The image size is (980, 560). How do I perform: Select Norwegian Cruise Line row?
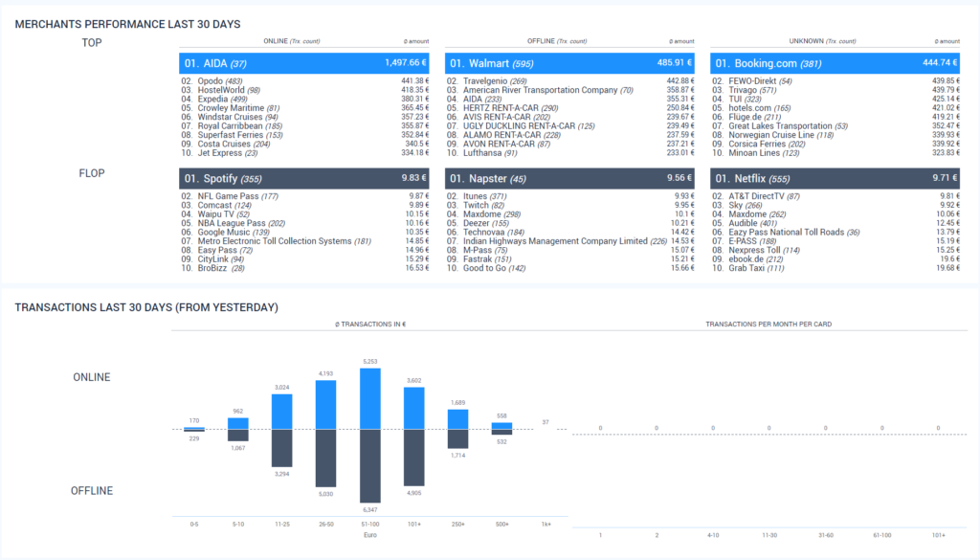coord(835,135)
